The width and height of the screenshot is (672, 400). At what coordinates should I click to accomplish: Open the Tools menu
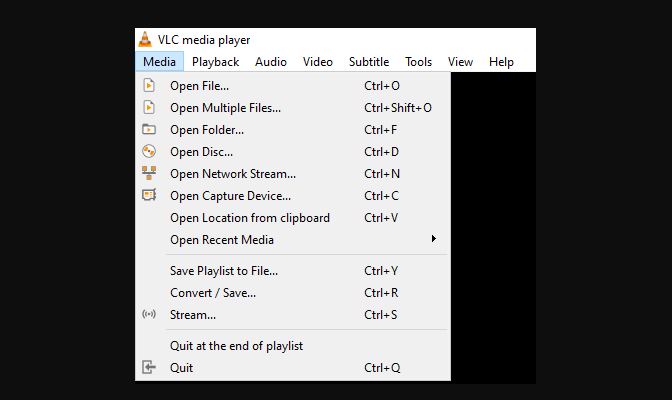coord(418,62)
